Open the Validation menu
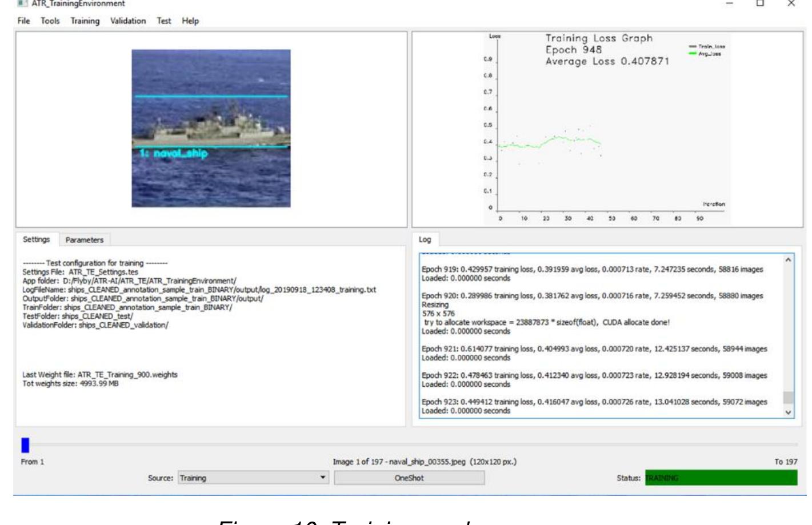 pos(127,21)
